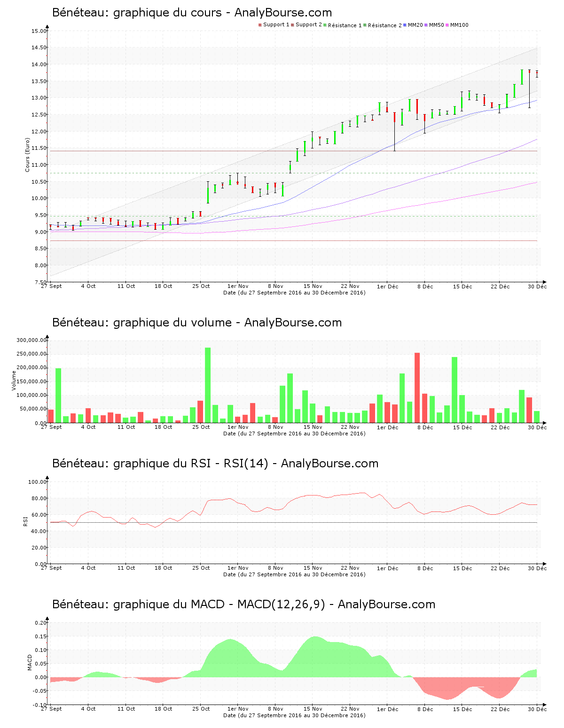Click the -0.10 value on MACD axis

(x=39, y=705)
